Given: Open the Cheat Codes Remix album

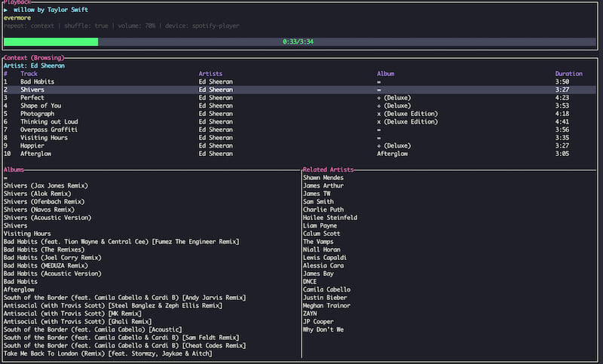Looking at the screenshot, I should click(124, 346).
